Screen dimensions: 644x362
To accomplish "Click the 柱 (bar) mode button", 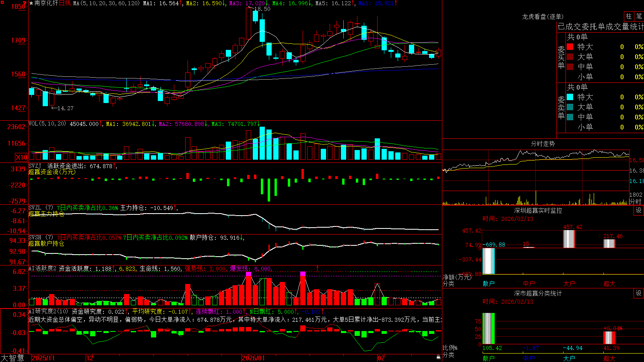I will tap(629, 16).
